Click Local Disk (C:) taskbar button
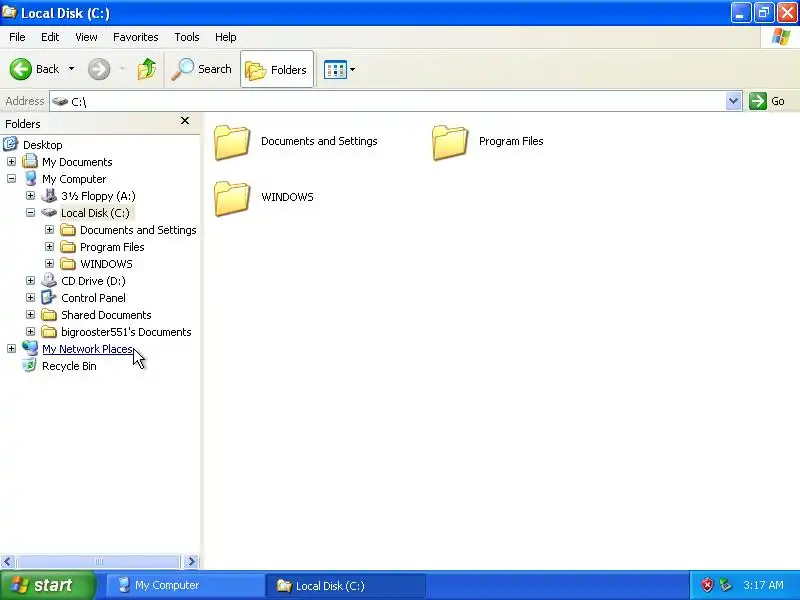800x600 pixels. (x=345, y=585)
